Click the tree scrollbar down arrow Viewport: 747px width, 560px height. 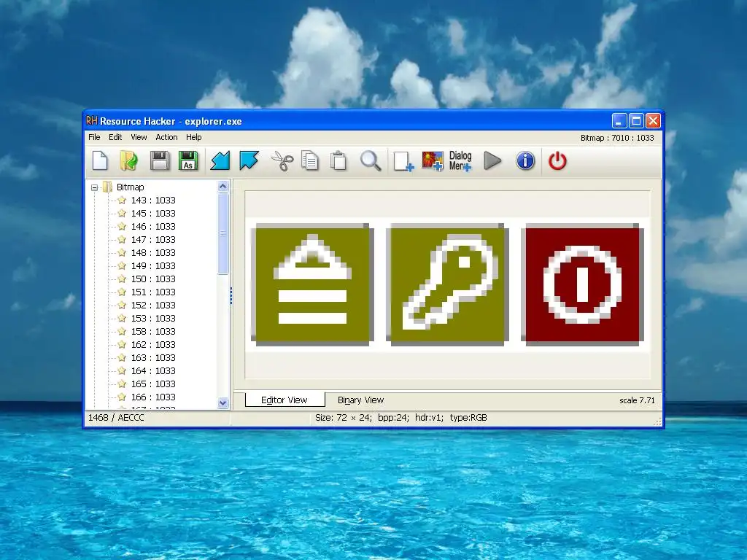223,402
